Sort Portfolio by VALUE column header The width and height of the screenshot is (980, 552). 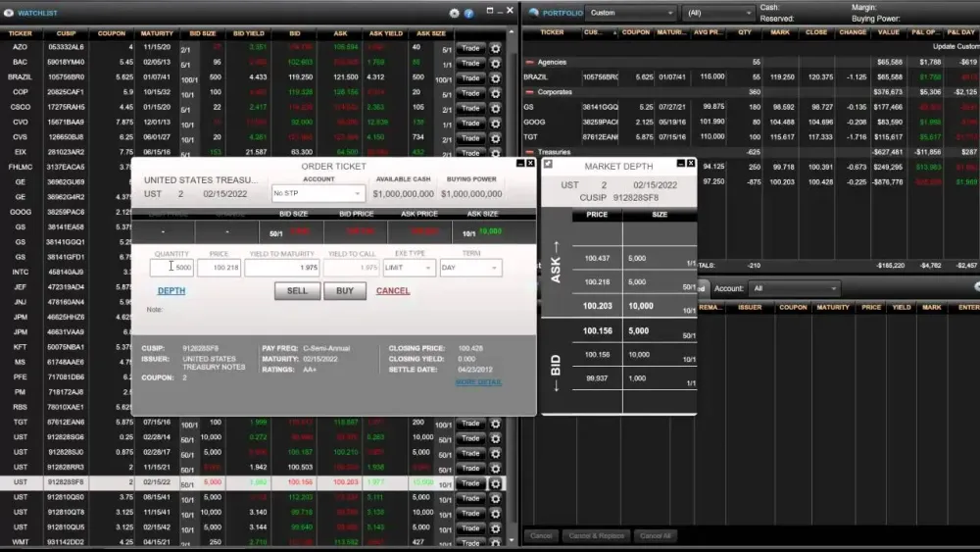(888, 32)
